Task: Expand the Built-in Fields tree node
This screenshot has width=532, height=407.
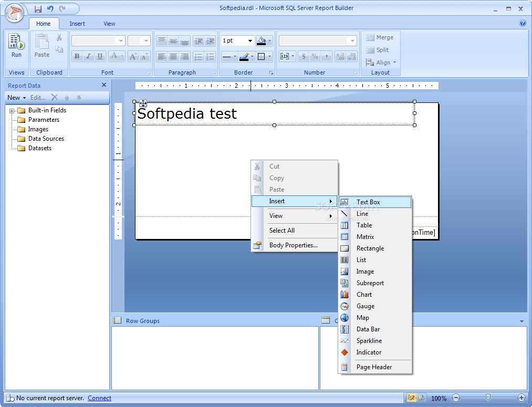Action: pyautogui.click(x=12, y=110)
